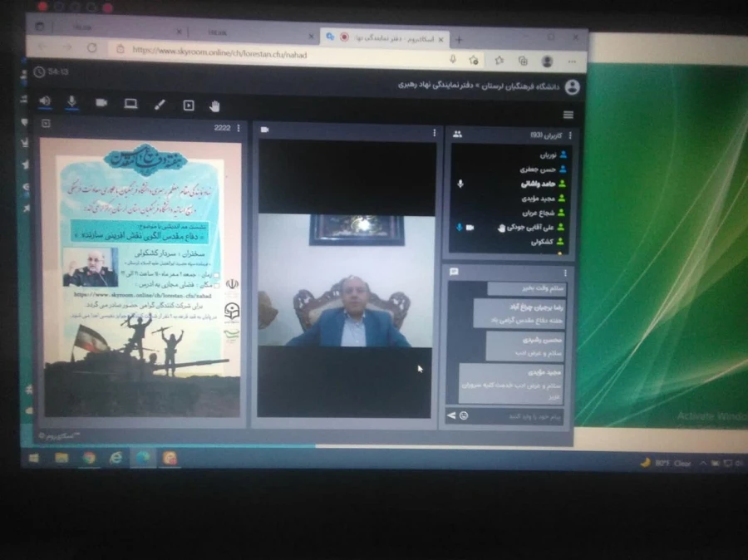
Task: Click the send message arrow in chat
Action: (452, 415)
